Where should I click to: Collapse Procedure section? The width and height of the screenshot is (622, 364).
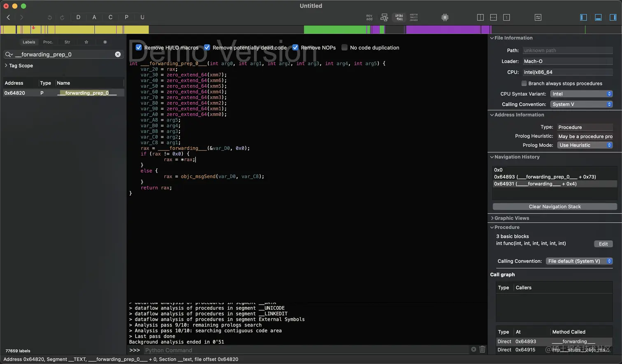[492, 227]
